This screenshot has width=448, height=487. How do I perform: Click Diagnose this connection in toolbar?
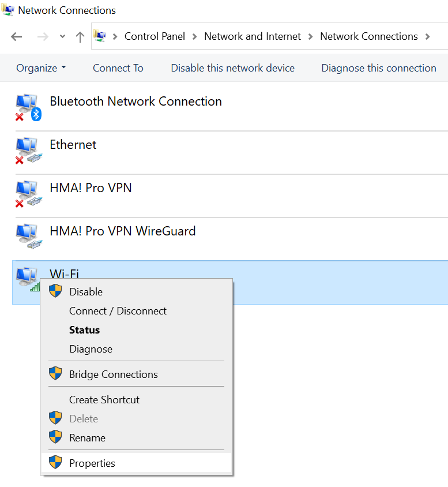(x=378, y=68)
